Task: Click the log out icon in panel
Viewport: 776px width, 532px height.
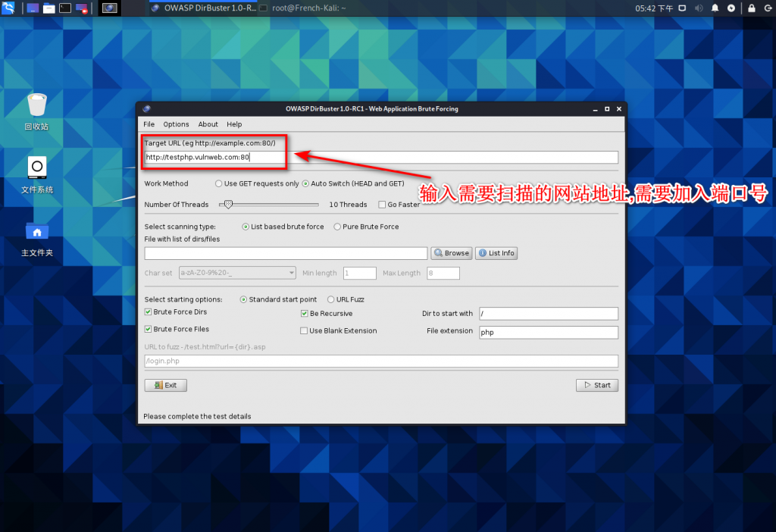Action: coord(768,8)
